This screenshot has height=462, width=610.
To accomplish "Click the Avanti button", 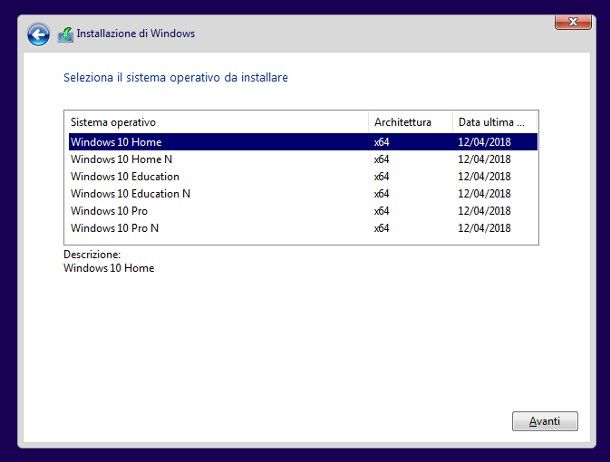I will pos(545,421).
